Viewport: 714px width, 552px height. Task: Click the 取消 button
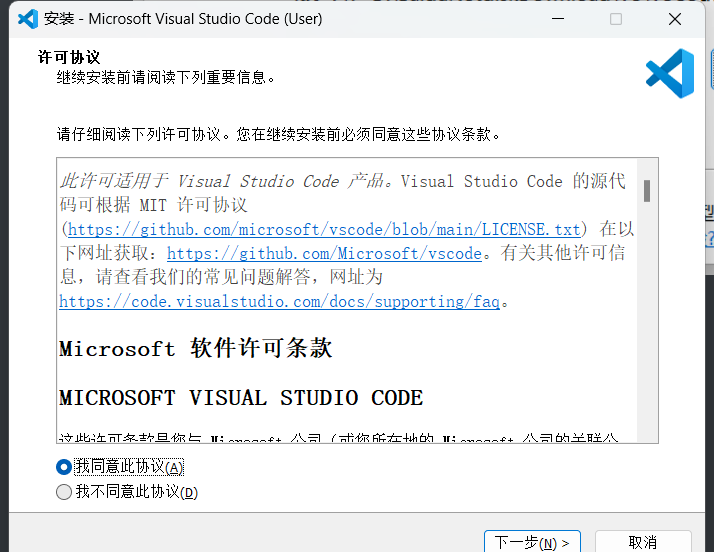tap(643, 542)
